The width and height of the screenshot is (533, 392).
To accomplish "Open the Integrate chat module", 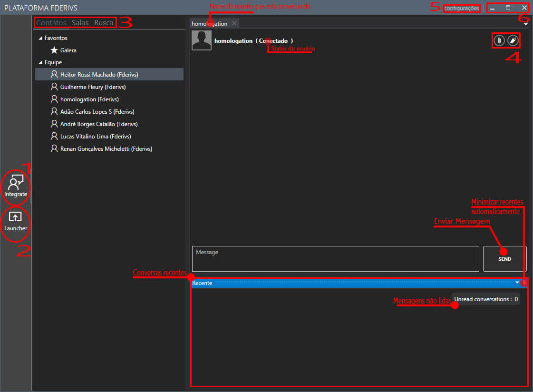I will [16, 186].
